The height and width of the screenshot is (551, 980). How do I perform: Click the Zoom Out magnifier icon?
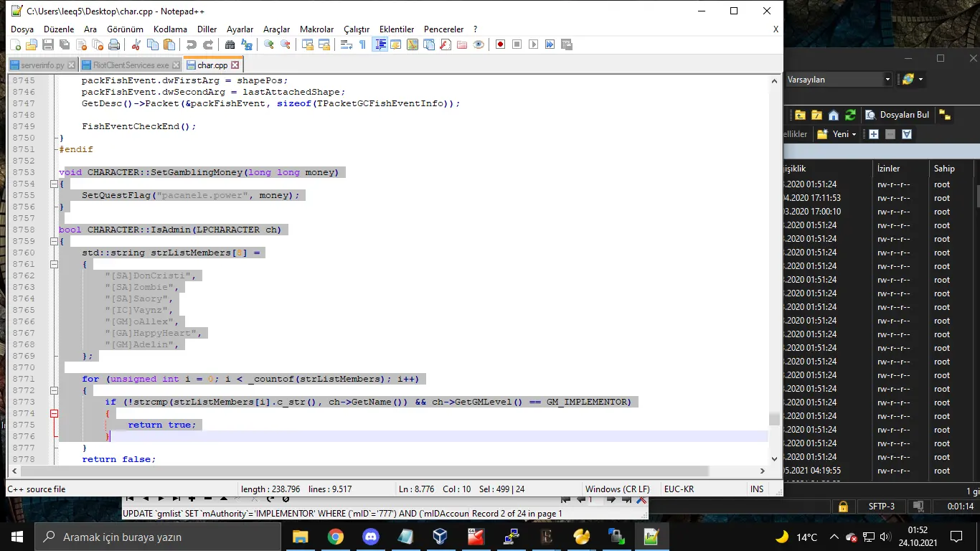coord(286,44)
